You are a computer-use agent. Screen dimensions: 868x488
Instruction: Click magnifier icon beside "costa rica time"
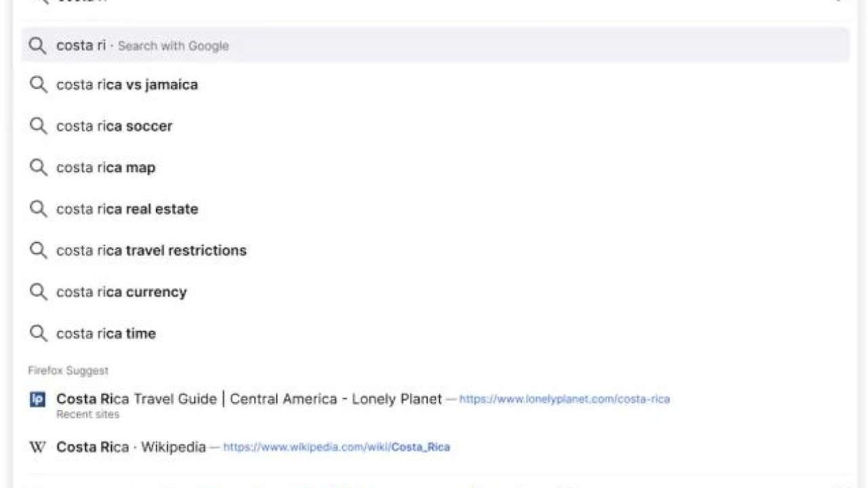coord(38,333)
